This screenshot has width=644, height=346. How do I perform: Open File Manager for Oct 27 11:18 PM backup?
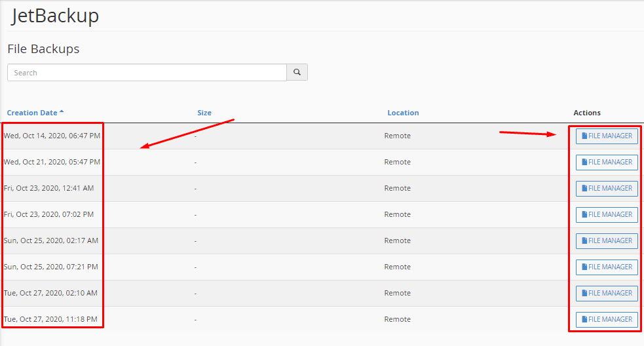coord(607,319)
